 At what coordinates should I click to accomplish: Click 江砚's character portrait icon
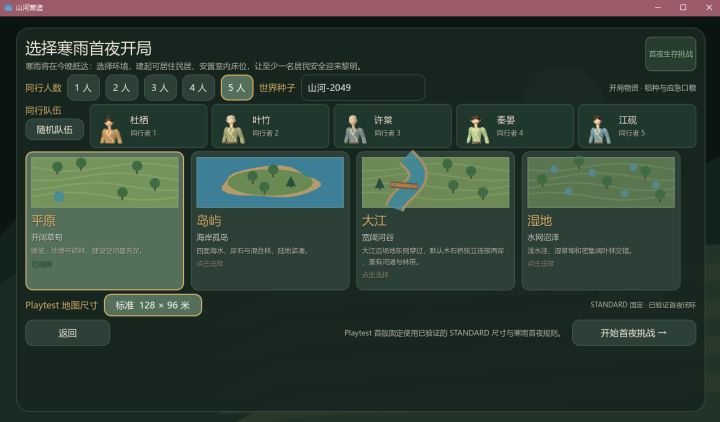(x=600, y=130)
